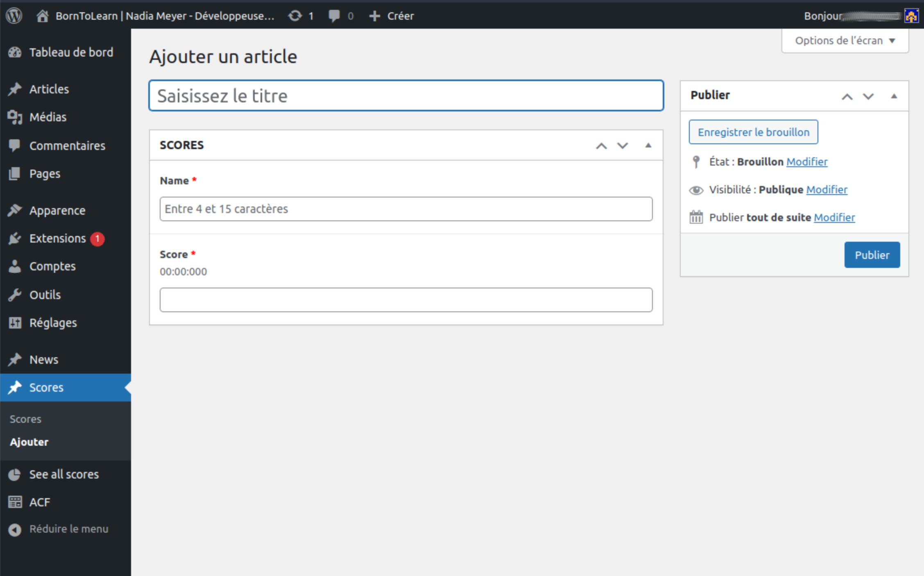Screen dimensions: 924x576
Task: Open the ACF menu
Action: (x=66, y=502)
